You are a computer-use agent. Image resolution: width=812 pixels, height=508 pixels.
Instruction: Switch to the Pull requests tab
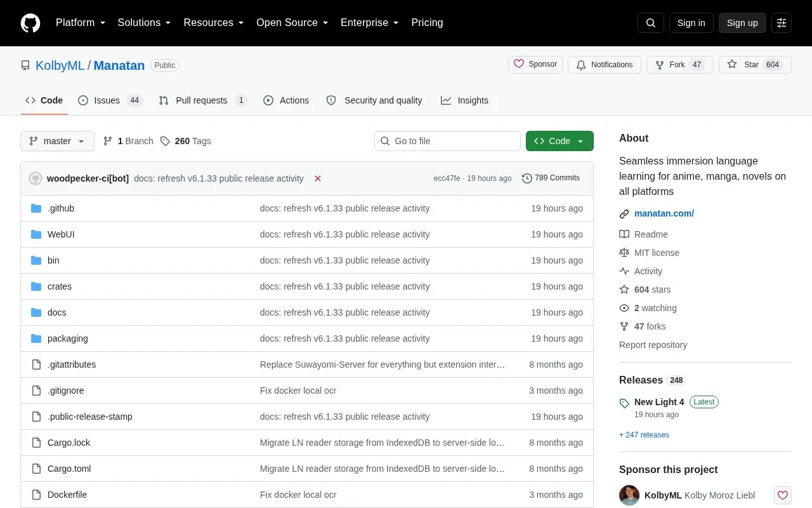point(202,100)
